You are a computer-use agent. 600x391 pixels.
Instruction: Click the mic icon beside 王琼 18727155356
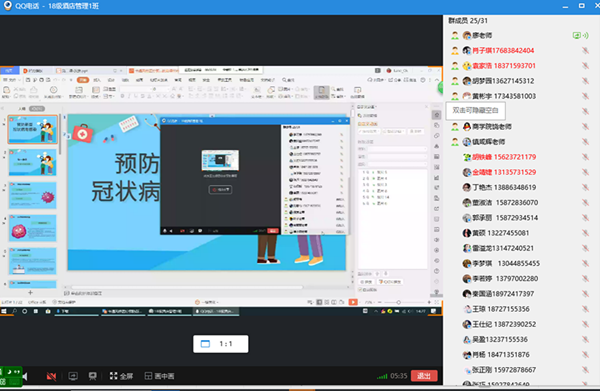pyautogui.click(x=585, y=309)
